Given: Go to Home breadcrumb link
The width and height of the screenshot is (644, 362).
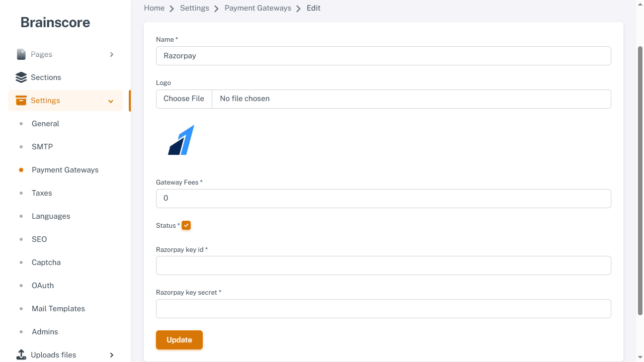Looking at the screenshot, I should (x=154, y=8).
